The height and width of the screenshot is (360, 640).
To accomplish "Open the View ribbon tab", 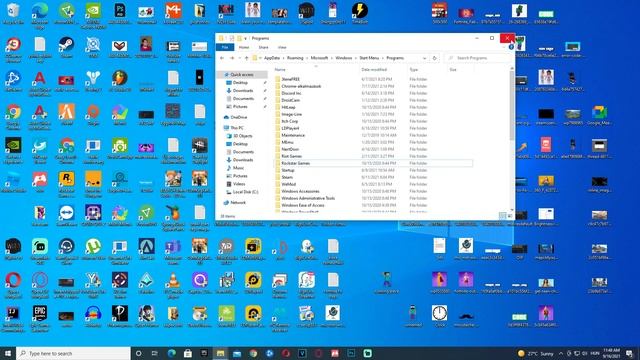I will pos(282,47).
